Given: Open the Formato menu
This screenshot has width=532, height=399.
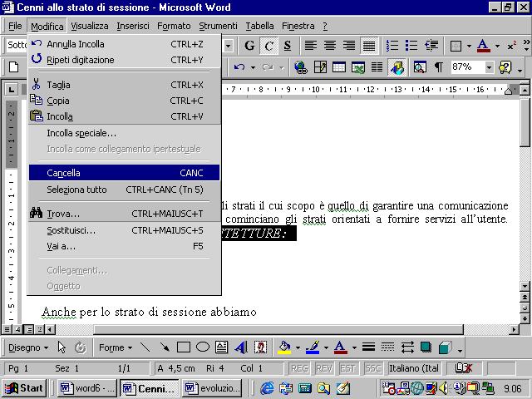Looking at the screenshot, I should 174,26.
